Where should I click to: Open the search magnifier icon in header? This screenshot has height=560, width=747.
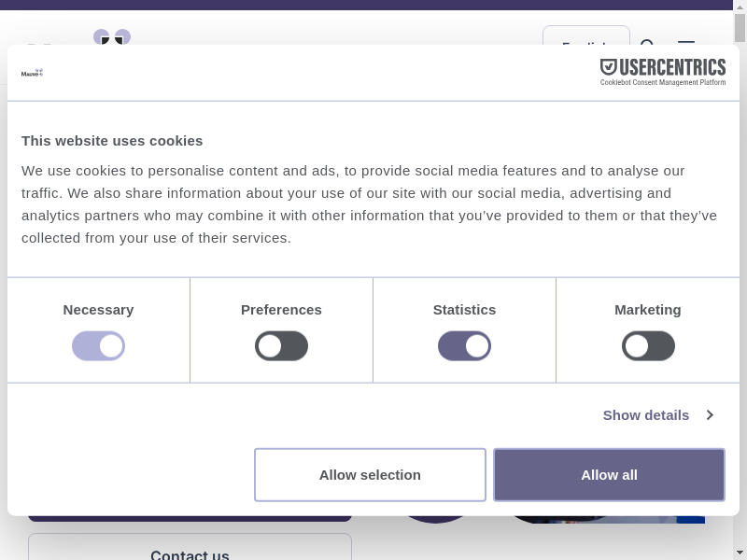[x=648, y=41]
